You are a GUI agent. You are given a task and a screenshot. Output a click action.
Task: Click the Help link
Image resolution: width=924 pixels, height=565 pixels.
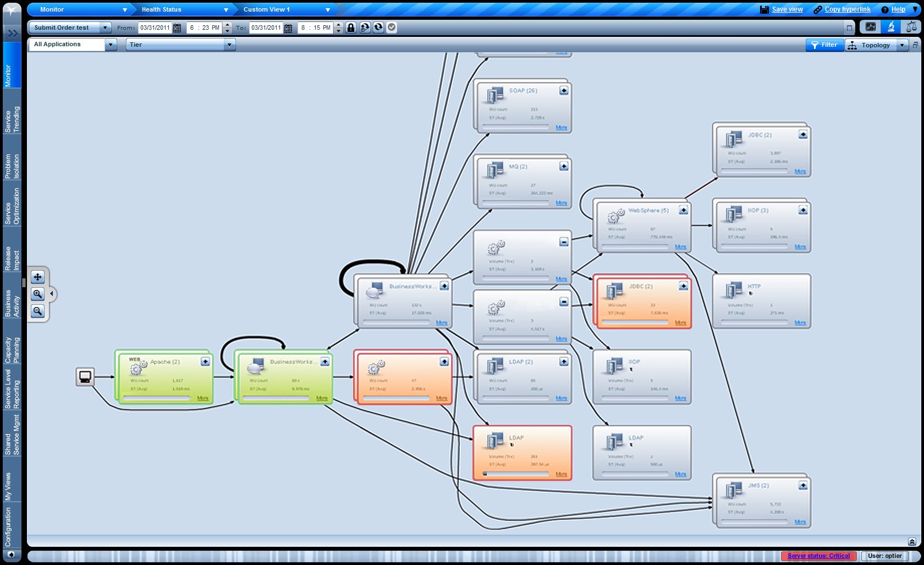click(898, 9)
